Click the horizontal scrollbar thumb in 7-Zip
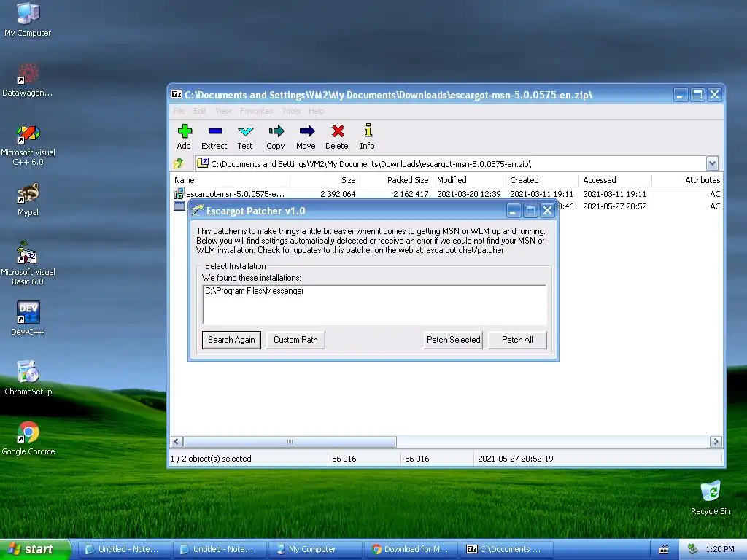Viewport: 747px width, 560px height. tap(290, 442)
